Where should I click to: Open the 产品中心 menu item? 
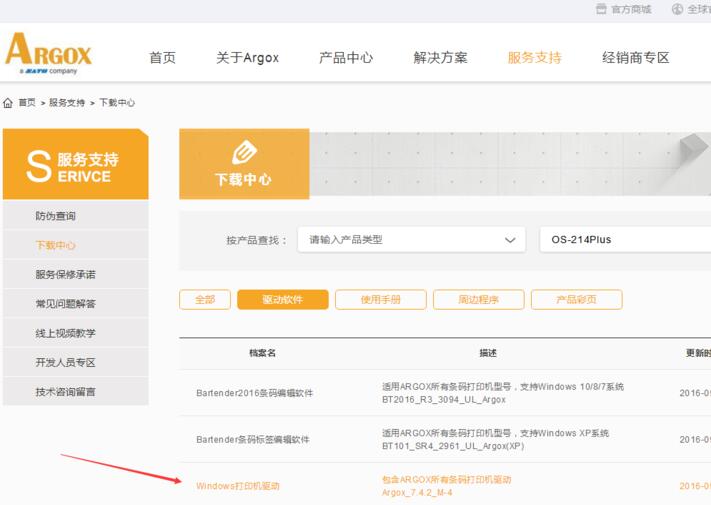[x=346, y=58]
